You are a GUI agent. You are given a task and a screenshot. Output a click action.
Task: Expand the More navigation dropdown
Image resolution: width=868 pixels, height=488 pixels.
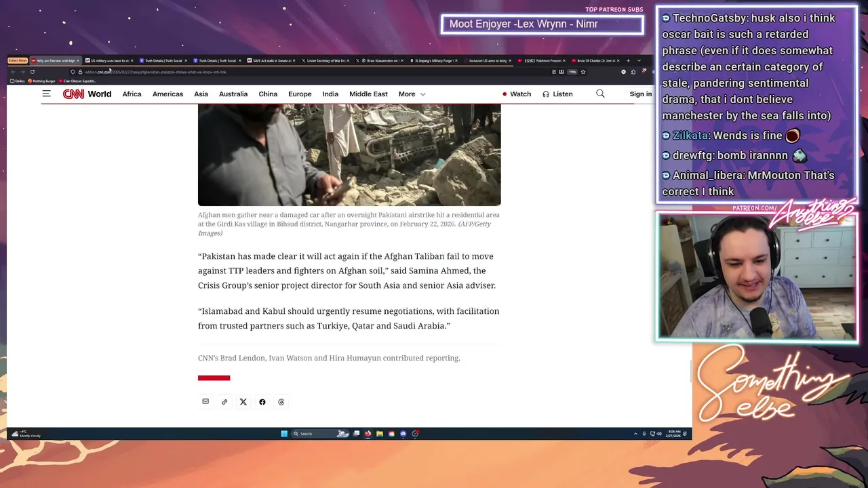[412, 94]
